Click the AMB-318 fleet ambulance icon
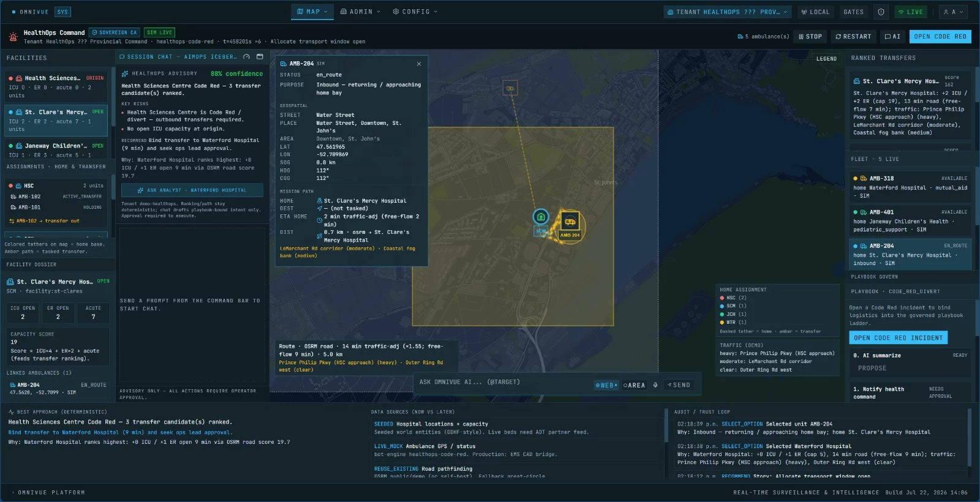The image size is (980, 502). [863, 179]
